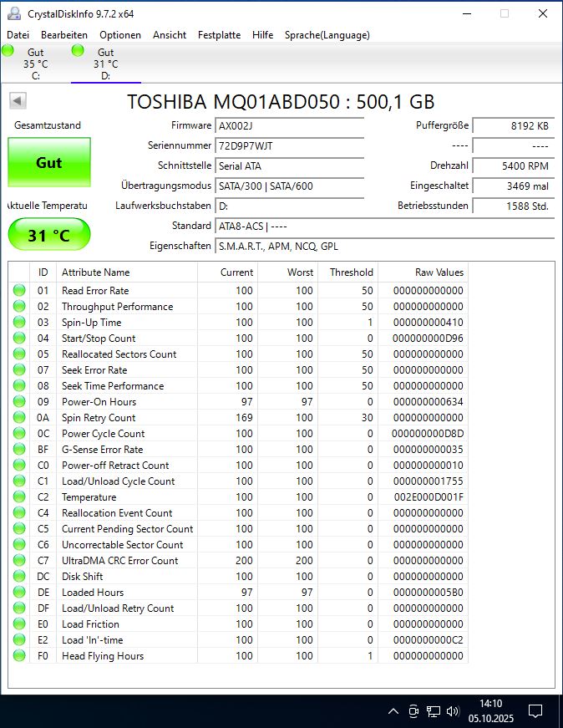Select the Load/Unload Retry Count attribute
563x728 pixels.
point(118,608)
